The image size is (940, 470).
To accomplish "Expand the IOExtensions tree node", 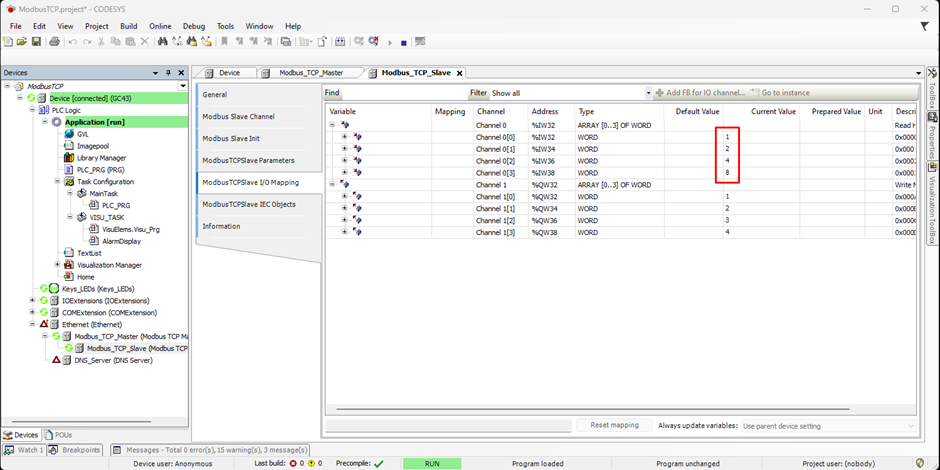I will coord(32,300).
